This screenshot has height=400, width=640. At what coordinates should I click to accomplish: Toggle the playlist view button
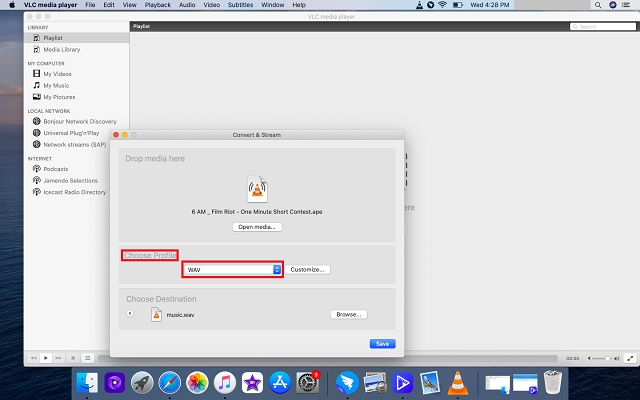pos(87,358)
